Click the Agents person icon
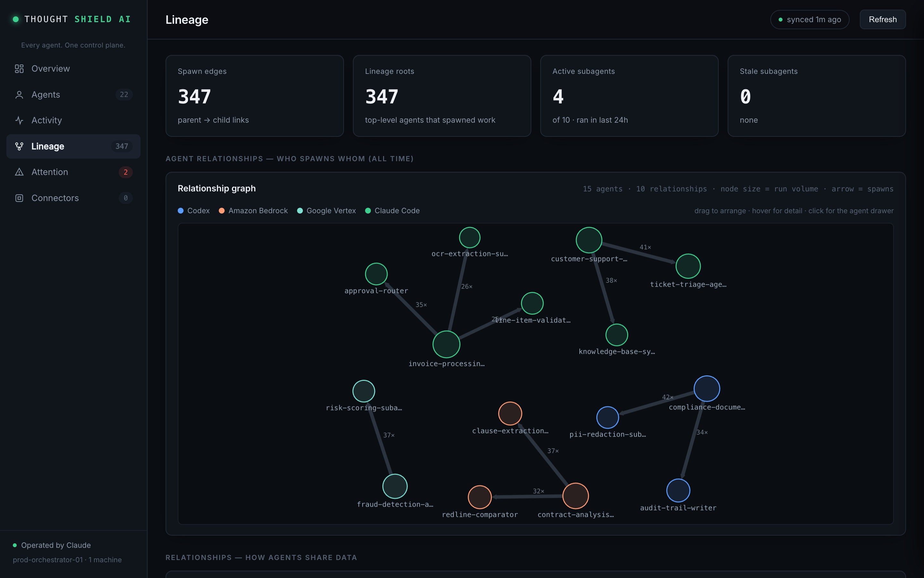 coord(19,95)
